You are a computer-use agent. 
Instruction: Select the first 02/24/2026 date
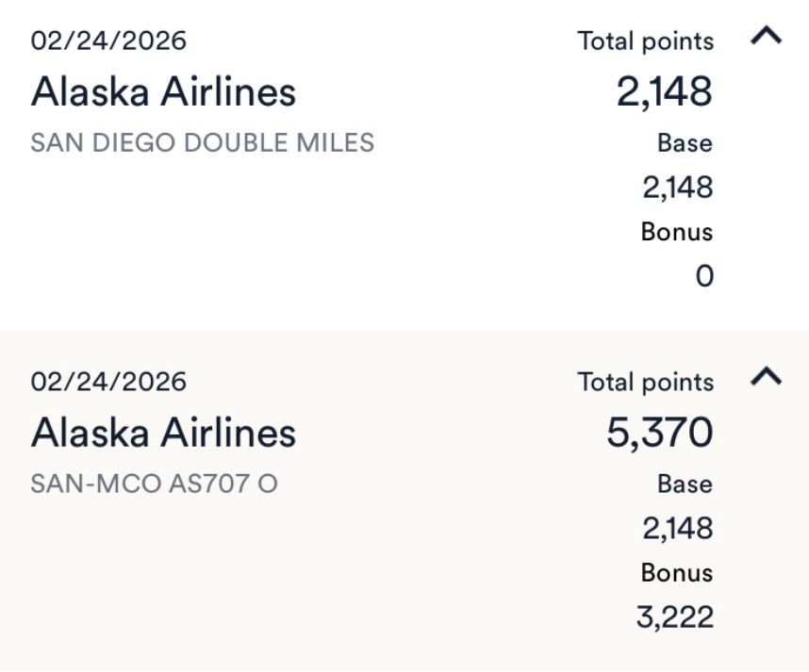108,41
